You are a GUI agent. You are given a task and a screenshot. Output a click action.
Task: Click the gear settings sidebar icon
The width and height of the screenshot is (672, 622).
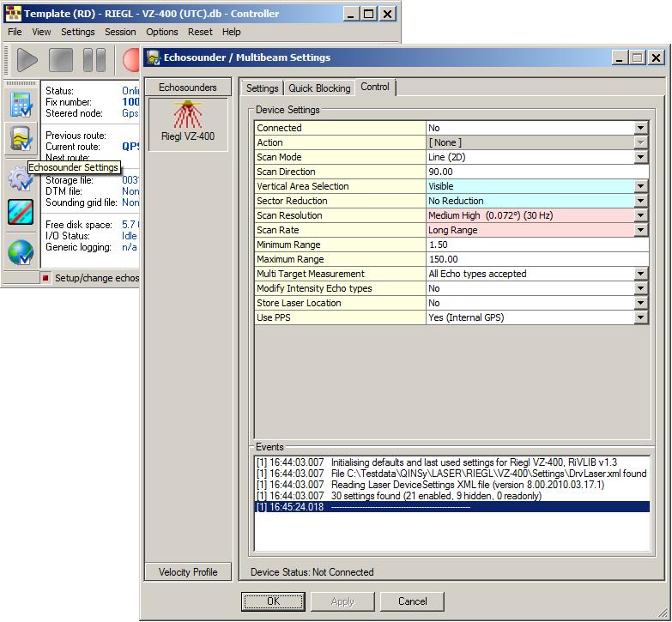[19, 179]
